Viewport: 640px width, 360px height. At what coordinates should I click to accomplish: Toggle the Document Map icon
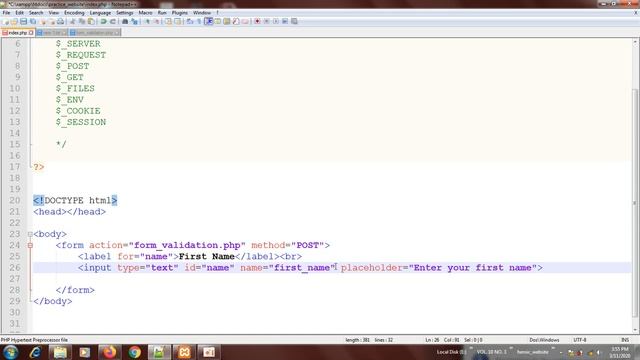227,21
